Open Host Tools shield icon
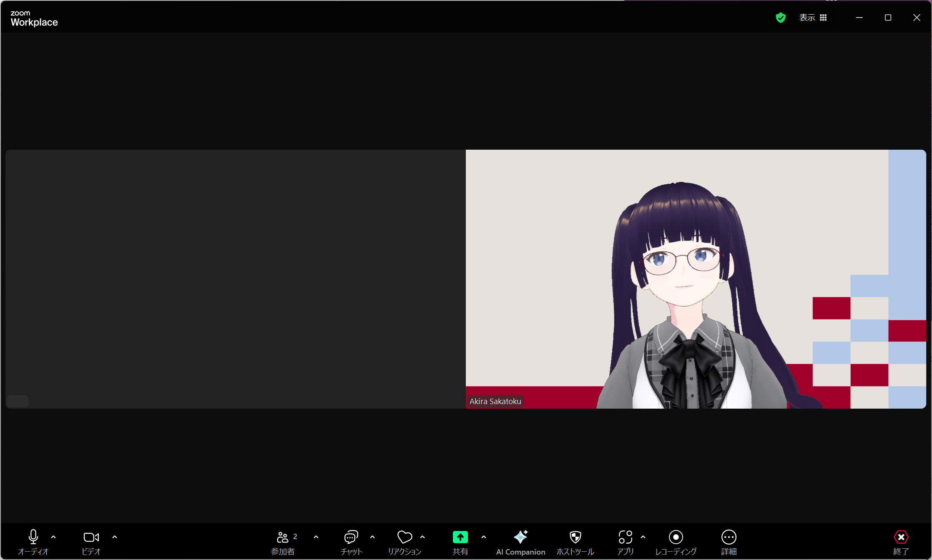Screen dimensions: 932x560 coord(575,537)
